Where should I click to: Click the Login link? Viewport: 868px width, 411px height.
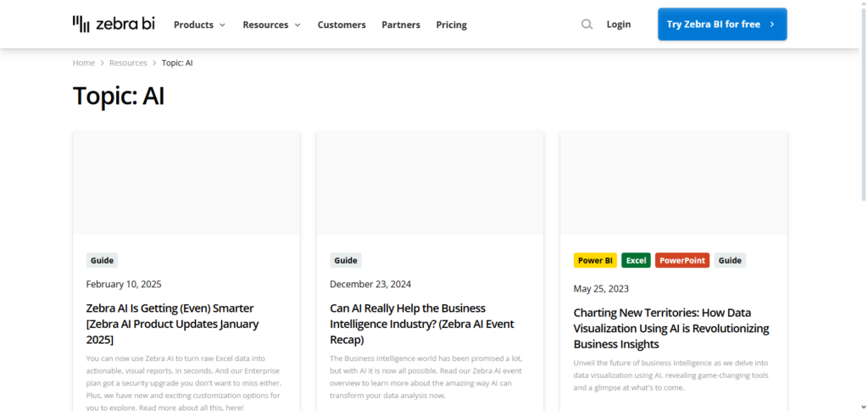click(x=618, y=25)
